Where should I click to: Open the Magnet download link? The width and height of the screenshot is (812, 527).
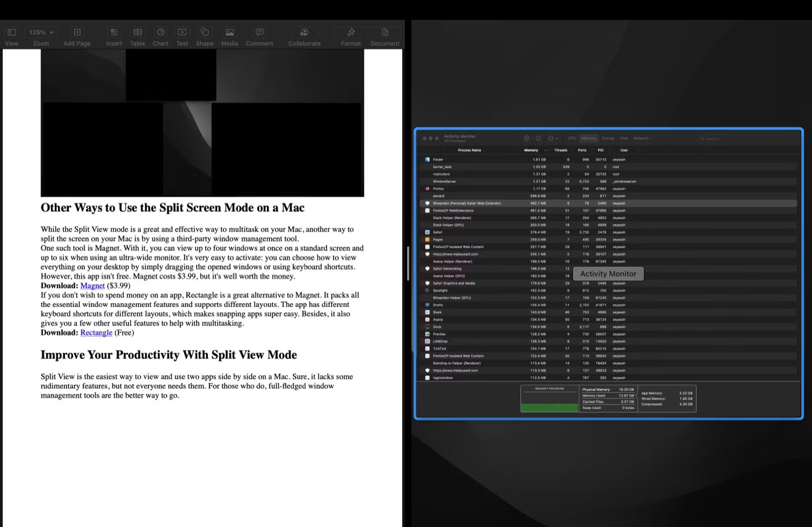[x=92, y=286]
